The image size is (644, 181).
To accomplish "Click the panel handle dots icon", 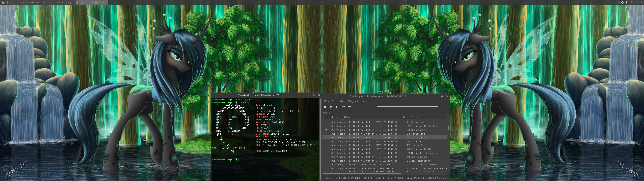I will coord(8,3).
